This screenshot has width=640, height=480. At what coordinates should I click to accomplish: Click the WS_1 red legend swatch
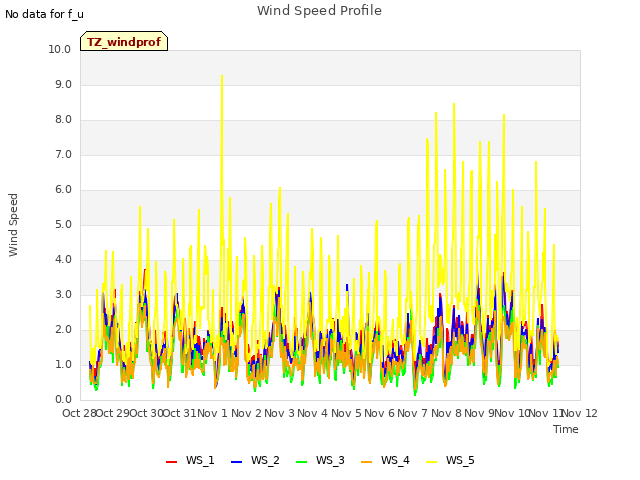pos(171,462)
